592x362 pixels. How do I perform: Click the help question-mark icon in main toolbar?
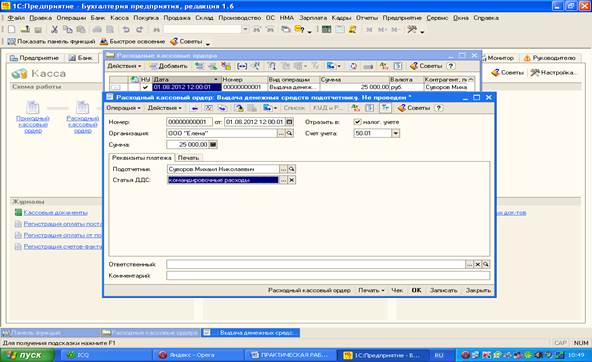pyautogui.click(x=299, y=29)
